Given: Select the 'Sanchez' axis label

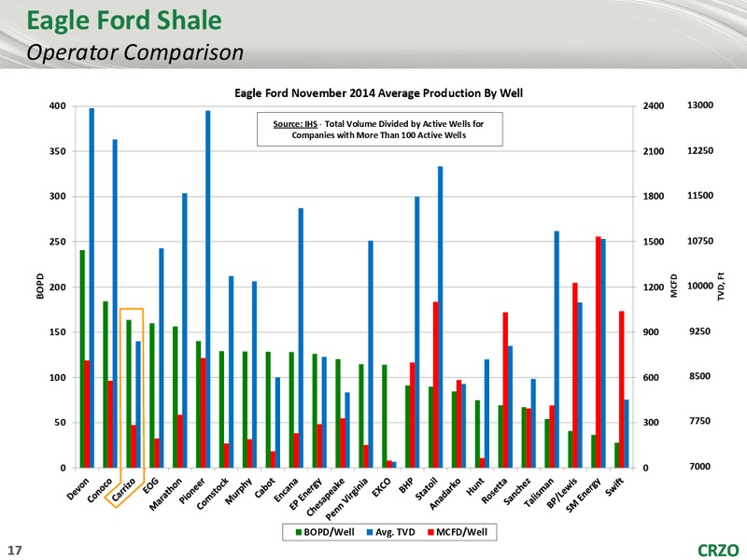Looking at the screenshot, I should pos(517,492).
